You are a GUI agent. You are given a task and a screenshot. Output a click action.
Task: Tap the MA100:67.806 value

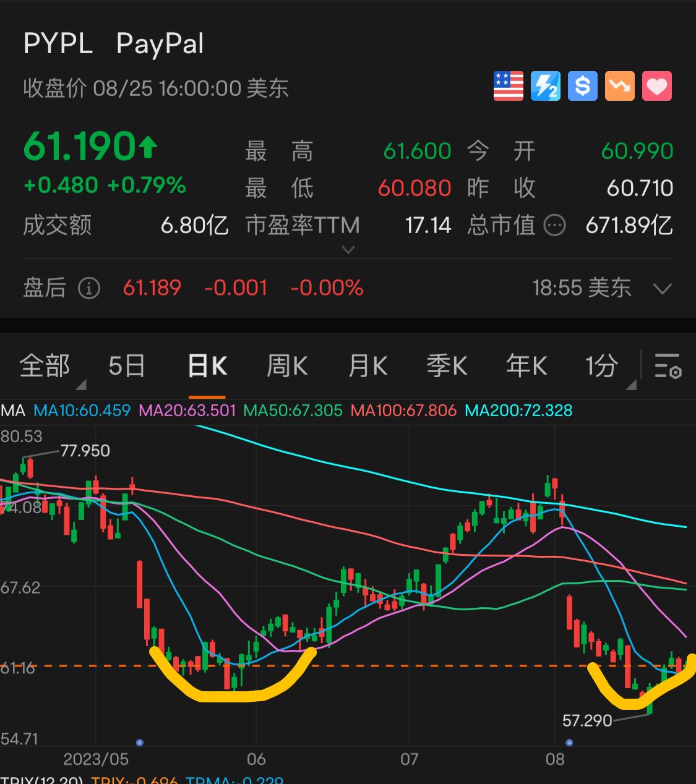coord(403,411)
